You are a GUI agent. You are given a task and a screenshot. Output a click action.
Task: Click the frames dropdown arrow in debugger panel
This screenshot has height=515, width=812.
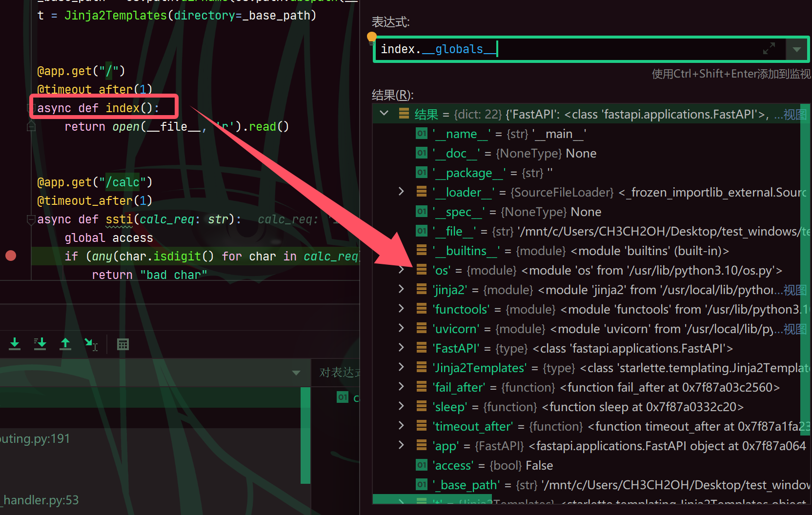pos(296,373)
